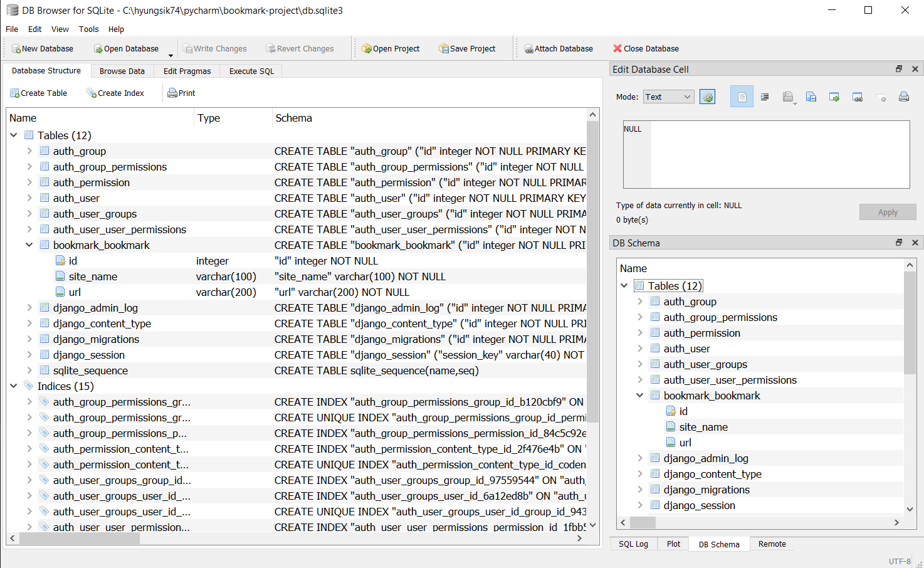924x568 pixels.
Task: Switch to the Browse Data tab
Action: point(122,71)
